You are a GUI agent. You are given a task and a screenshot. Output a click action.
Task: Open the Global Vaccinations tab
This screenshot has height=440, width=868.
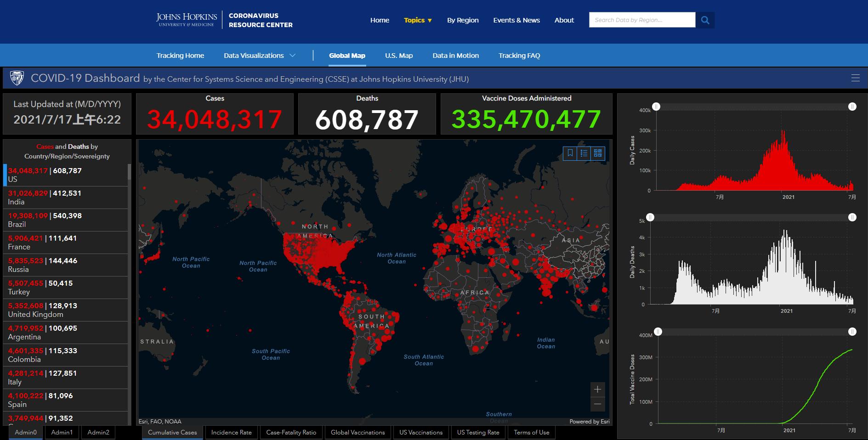[x=358, y=433]
